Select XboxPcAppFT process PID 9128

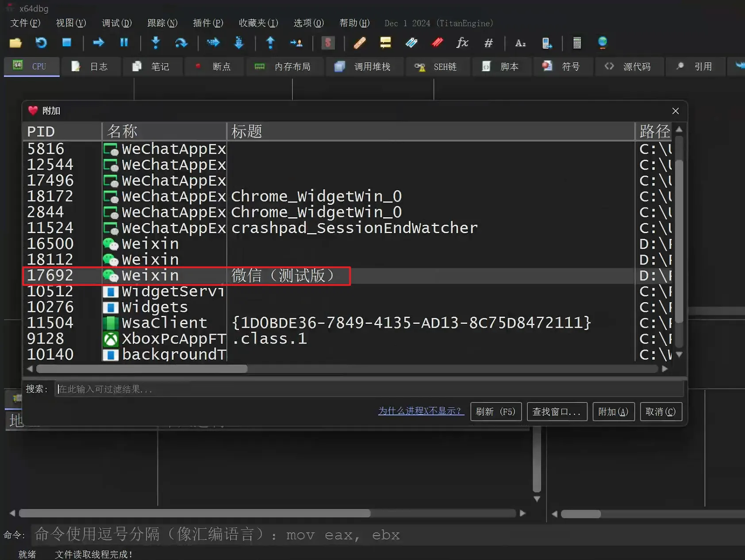pos(347,339)
